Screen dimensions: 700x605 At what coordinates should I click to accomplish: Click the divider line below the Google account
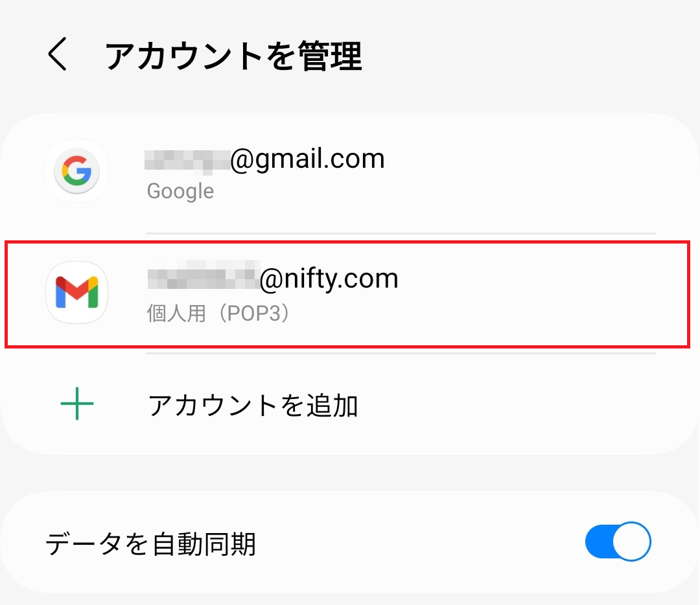[x=401, y=233]
